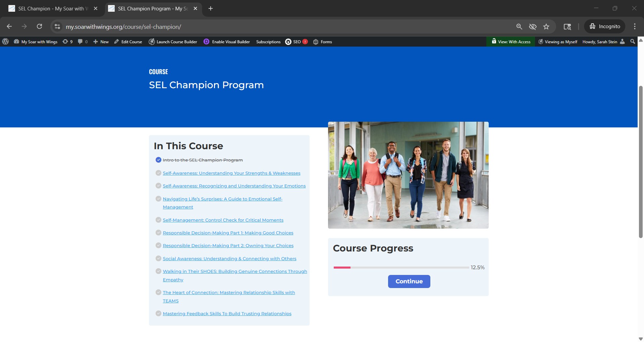Open Navigating Life's Surprises lesson

(223, 203)
